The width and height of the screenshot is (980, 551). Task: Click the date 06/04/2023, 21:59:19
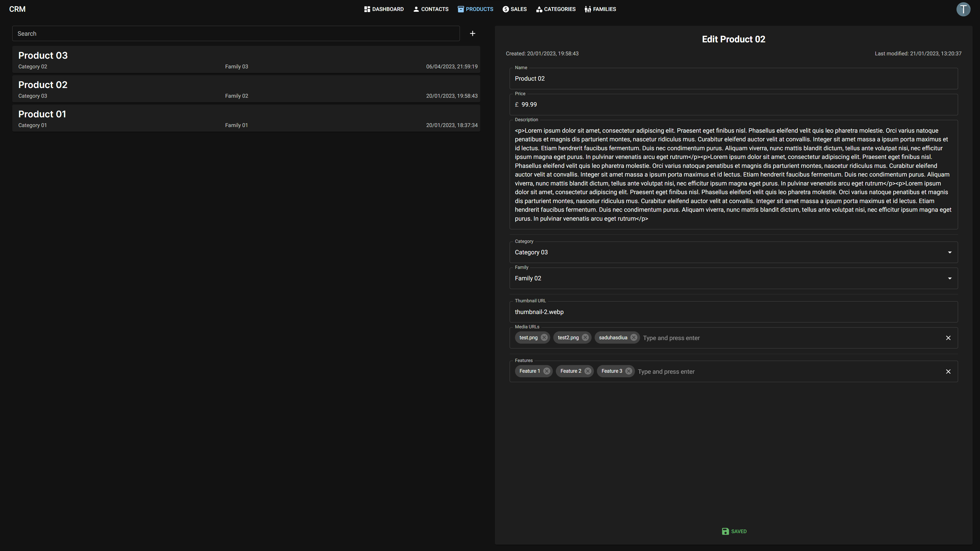pos(451,67)
